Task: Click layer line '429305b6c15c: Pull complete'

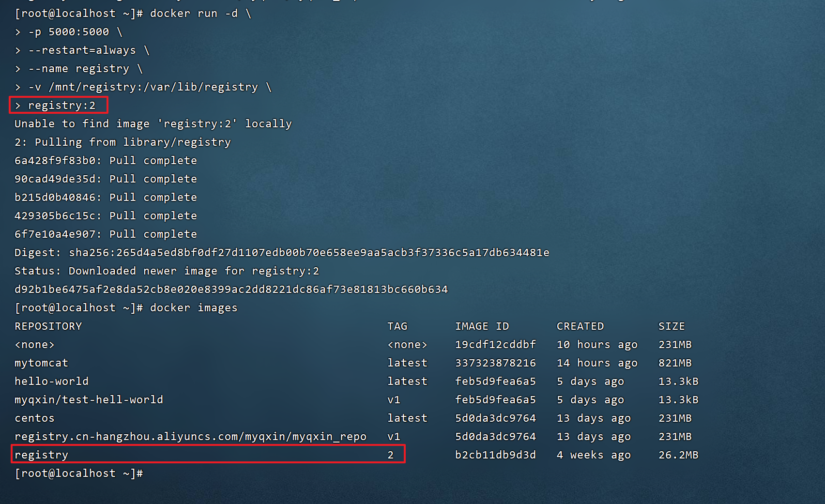Action: 106,216
